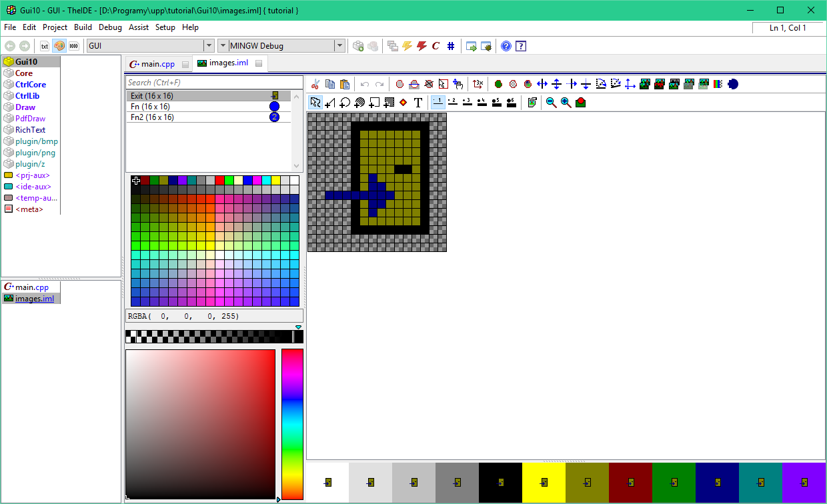Click the Cut scissors icon
Image resolution: width=827 pixels, height=504 pixels.
click(x=315, y=84)
